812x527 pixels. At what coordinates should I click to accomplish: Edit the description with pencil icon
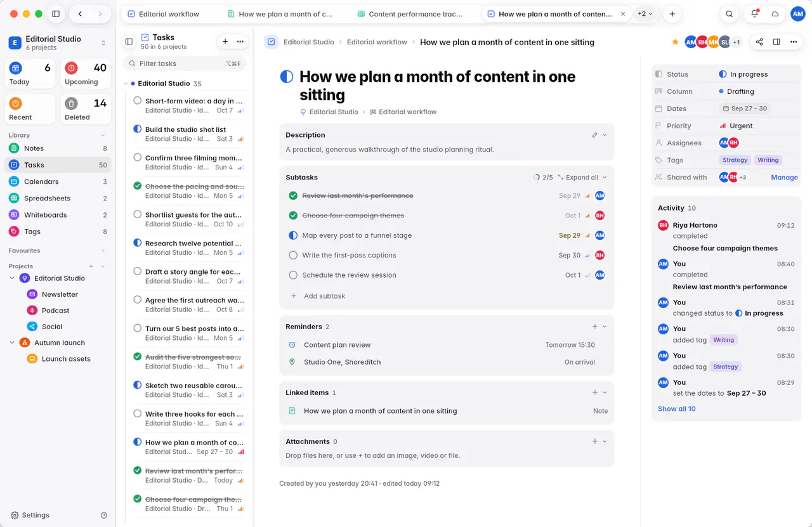pos(594,135)
